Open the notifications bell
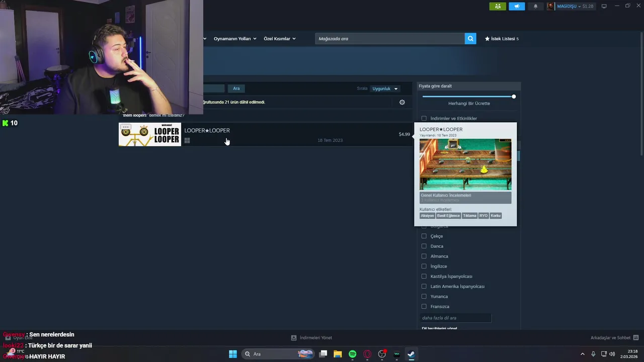 (535, 6)
